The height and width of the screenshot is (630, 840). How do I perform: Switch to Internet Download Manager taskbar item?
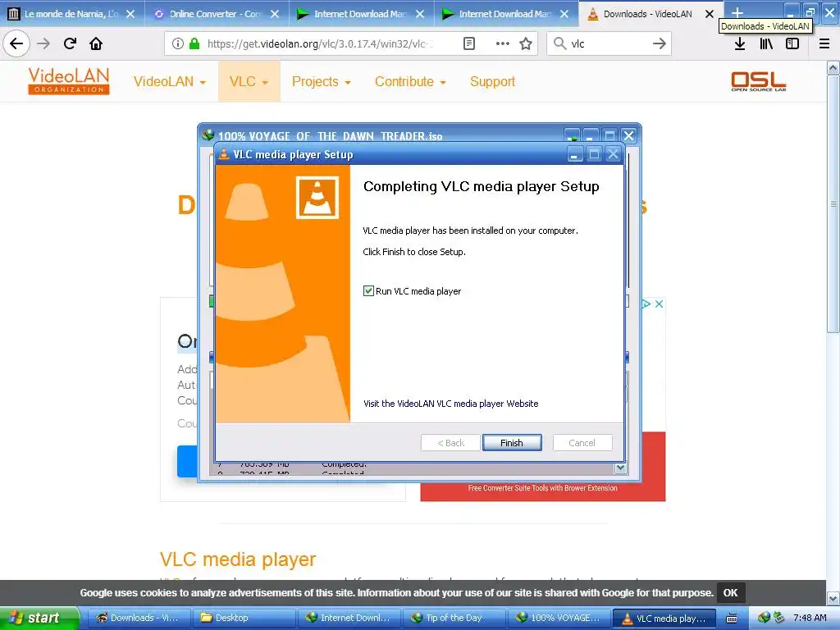pyautogui.click(x=348, y=619)
